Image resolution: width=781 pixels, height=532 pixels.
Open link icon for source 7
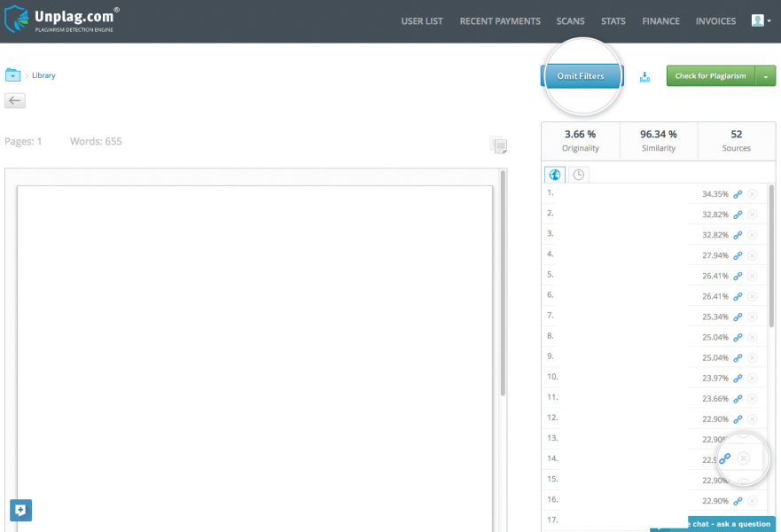point(738,317)
